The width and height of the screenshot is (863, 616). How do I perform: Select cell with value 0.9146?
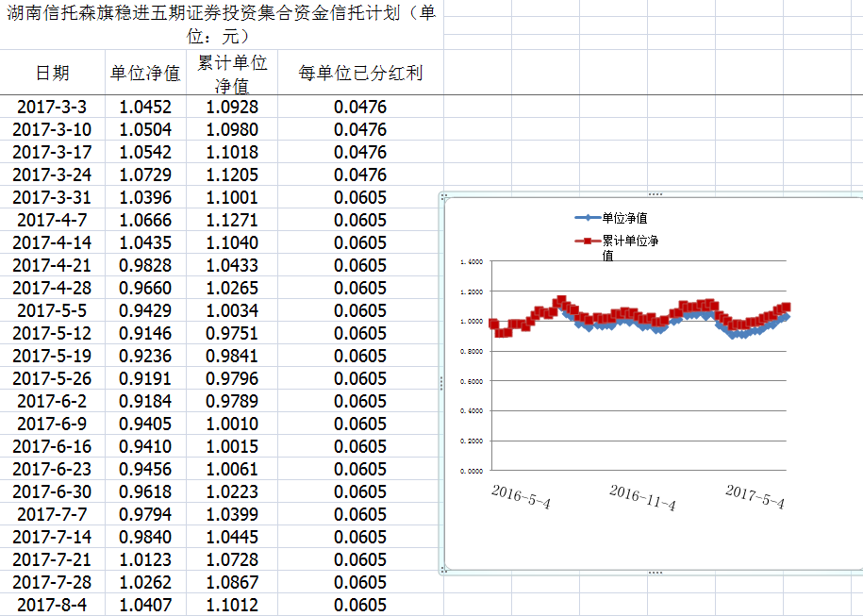[145, 333]
